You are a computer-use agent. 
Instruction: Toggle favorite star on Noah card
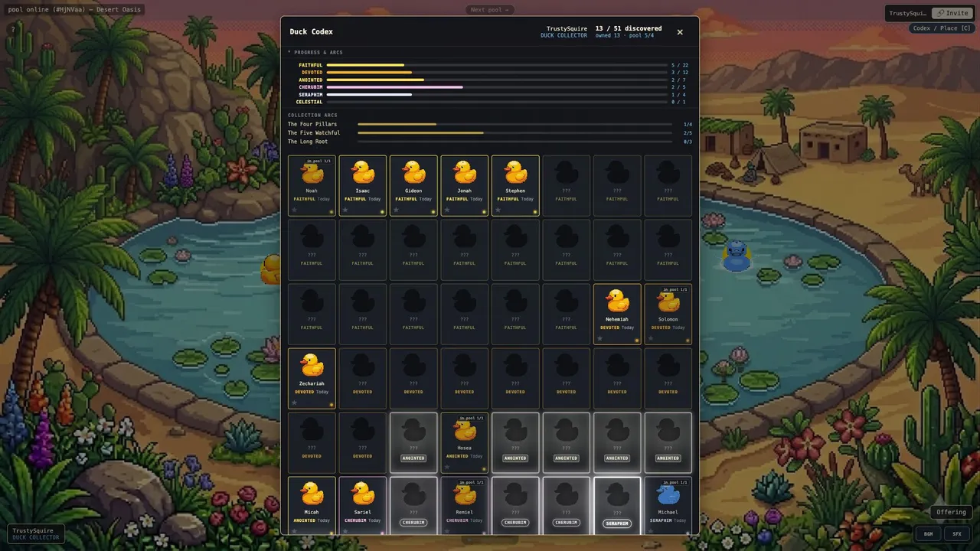(x=294, y=210)
